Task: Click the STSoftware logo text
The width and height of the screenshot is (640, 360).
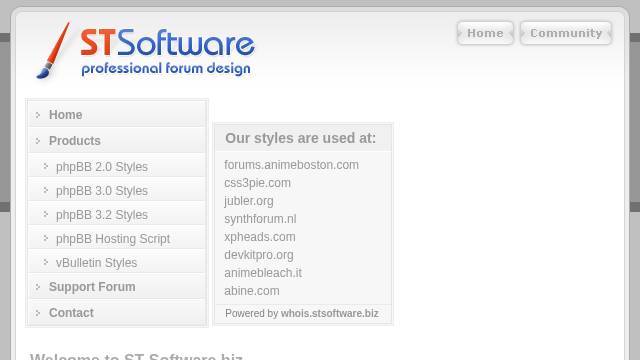Action: 167,42
